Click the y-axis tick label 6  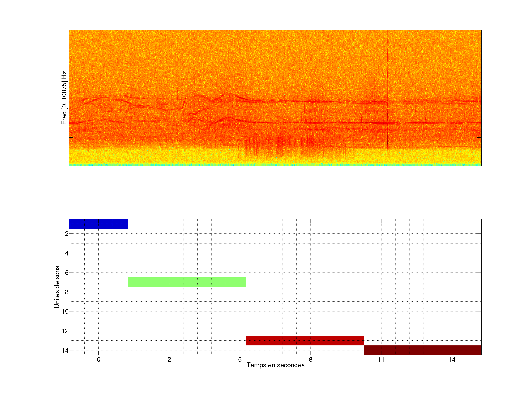pos(67,272)
